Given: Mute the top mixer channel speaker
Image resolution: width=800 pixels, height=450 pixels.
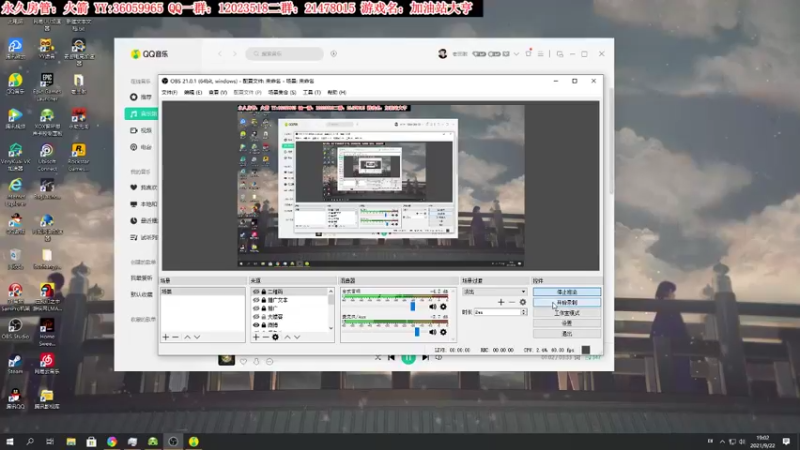Looking at the screenshot, I should [x=433, y=307].
